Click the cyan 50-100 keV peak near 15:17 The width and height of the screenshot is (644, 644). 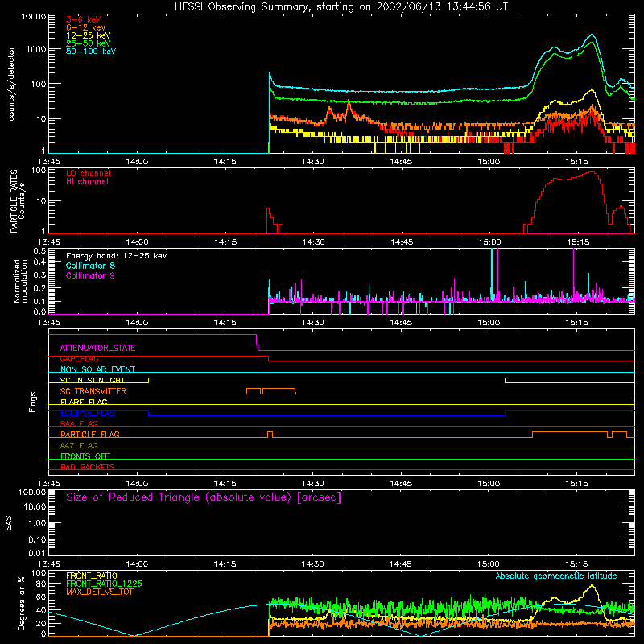(592, 35)
